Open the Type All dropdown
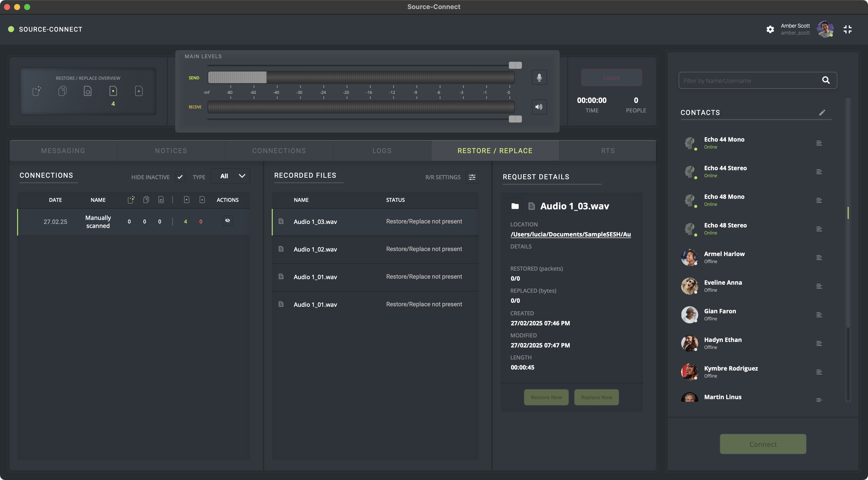The height and width of the screenshot is (480, 868). pos(231,176)
